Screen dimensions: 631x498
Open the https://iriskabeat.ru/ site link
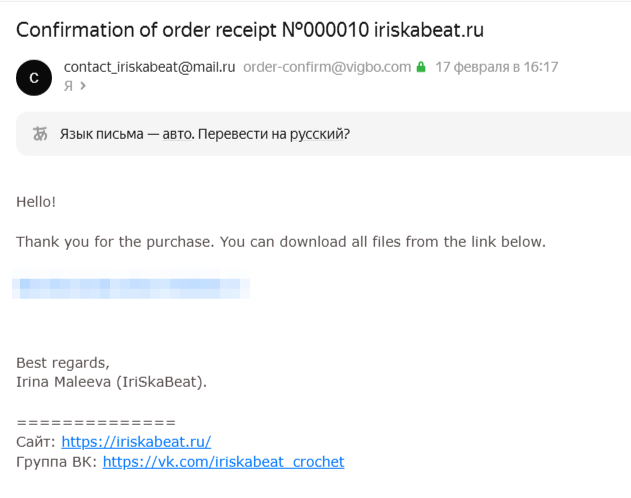(x=136, y=441)
